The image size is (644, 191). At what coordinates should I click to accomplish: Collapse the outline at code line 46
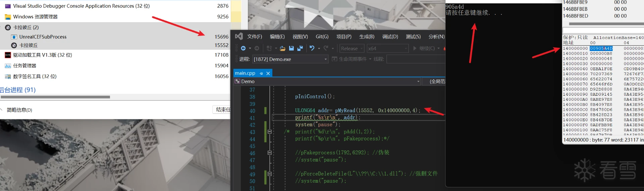[269, 153]
